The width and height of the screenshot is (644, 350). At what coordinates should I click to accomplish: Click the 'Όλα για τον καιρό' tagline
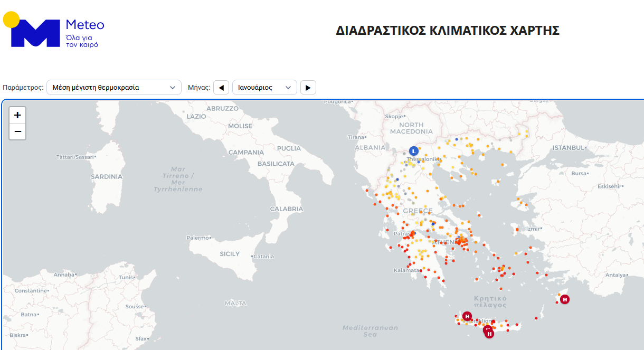pyautogui.click(x=82, y=41)
